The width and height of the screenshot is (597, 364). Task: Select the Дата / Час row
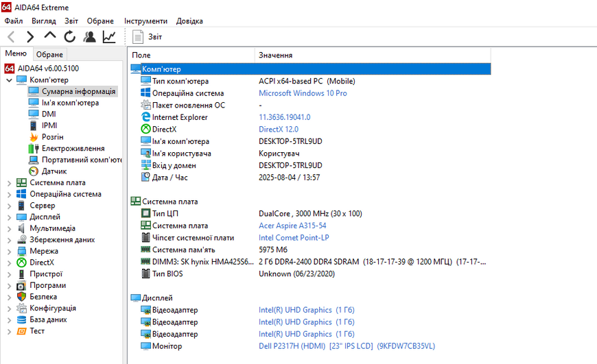[x=311, y=178]
